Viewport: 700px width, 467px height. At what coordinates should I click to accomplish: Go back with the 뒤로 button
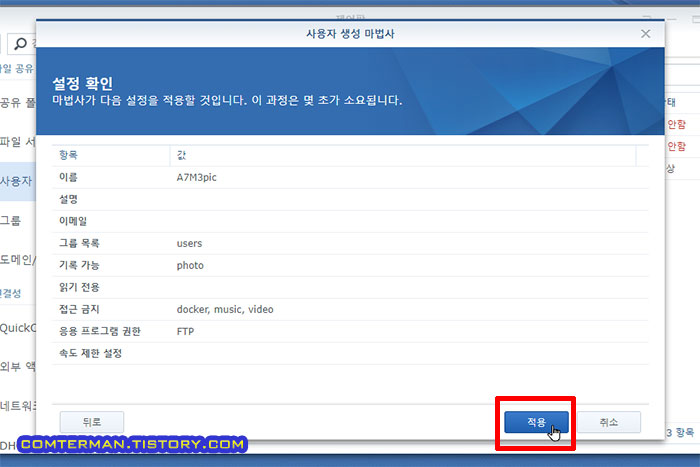92,422
